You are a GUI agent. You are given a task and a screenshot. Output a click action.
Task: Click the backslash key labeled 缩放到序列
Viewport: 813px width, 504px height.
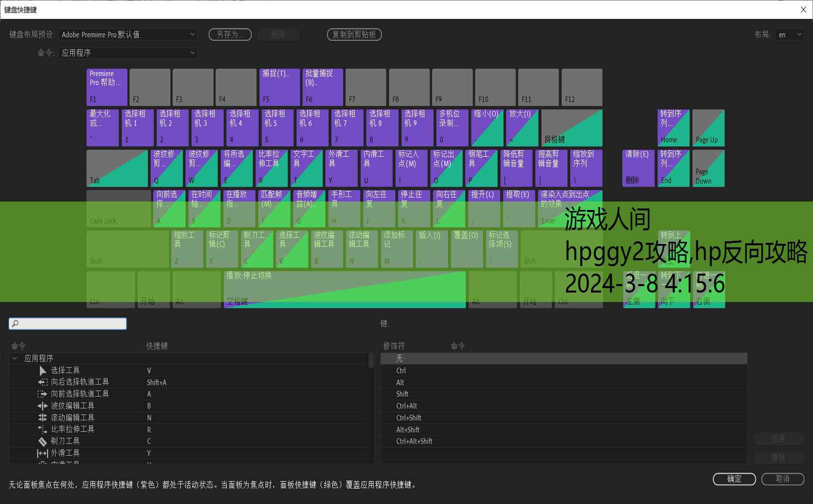pos(587,168)
